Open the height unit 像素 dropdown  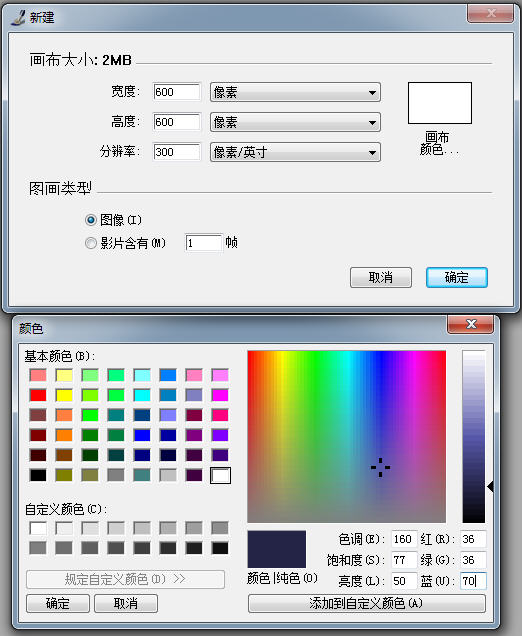click(295, 122)
